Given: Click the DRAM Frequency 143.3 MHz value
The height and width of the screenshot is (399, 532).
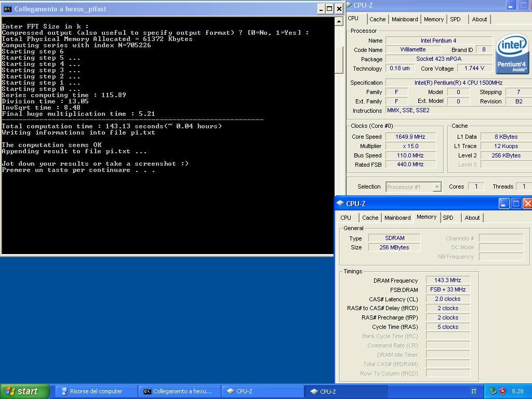Looking at the screenshot, I should 448,280.
